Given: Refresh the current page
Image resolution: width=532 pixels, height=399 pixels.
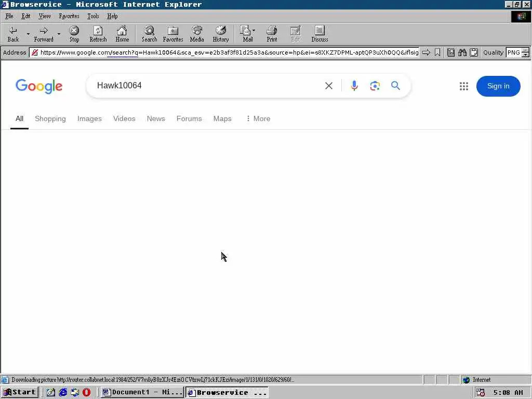Looking at the screenshot, I should click(98, 34).
